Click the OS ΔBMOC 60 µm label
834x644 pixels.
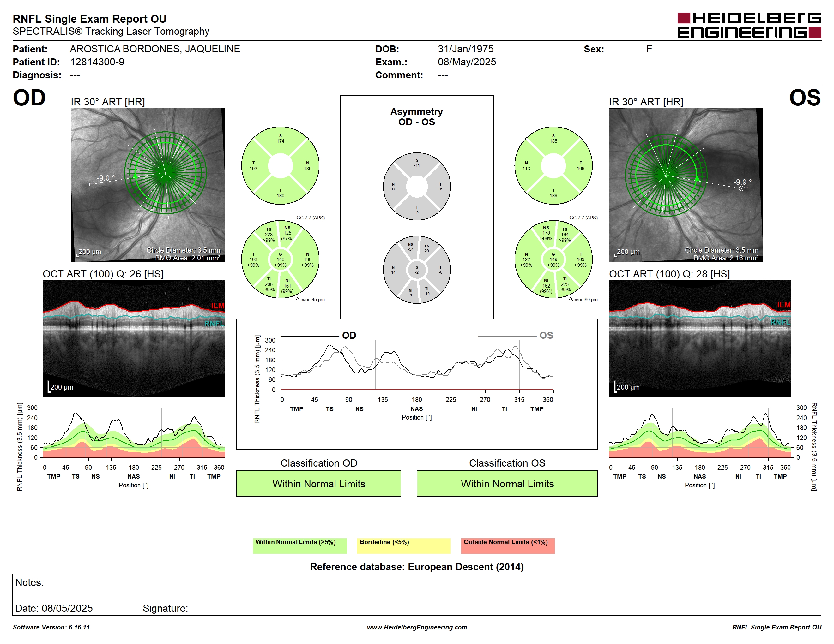click(583, 300)
